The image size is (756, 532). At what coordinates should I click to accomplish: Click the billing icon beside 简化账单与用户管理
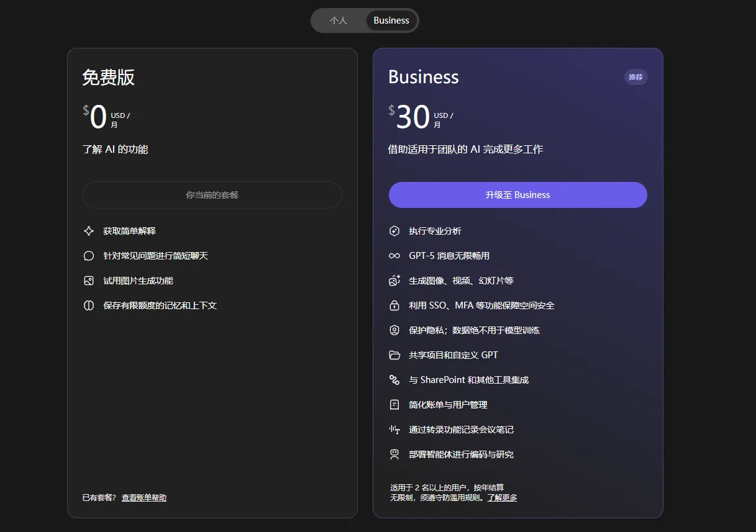[x=394, y=404]
